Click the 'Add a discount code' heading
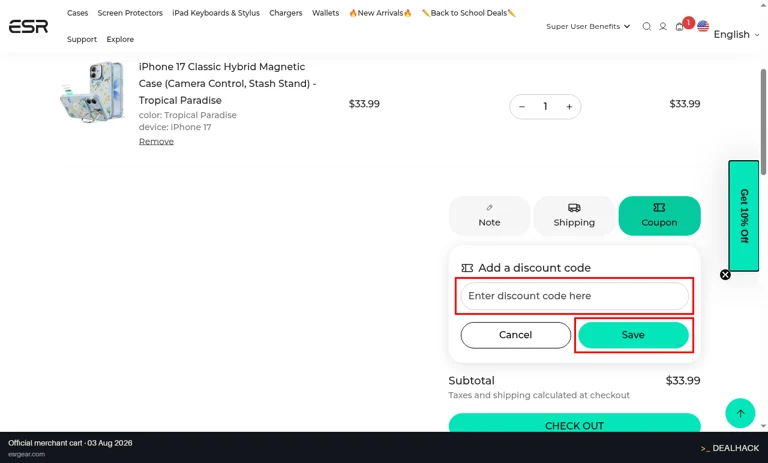The width and height of the screenshot is (768, 463). point(534,268)
